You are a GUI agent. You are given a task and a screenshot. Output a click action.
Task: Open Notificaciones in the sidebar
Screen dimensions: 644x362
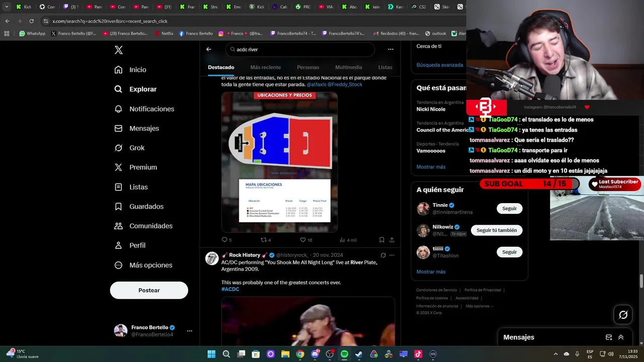click(144, 109)
